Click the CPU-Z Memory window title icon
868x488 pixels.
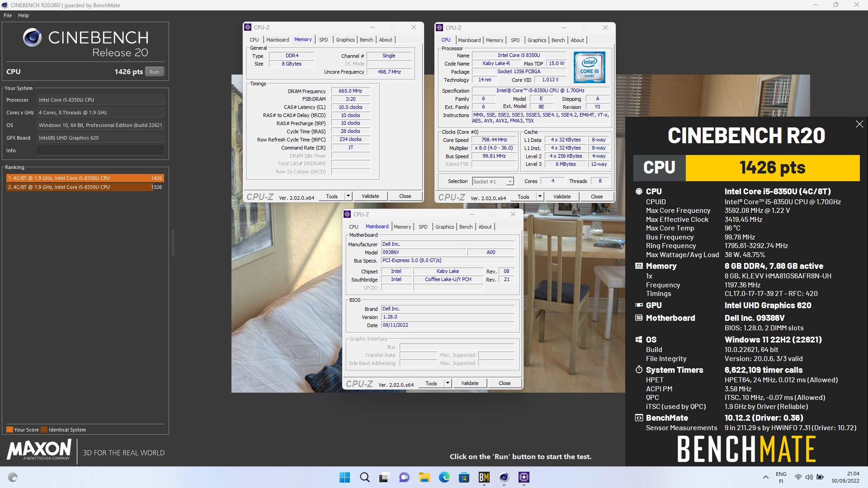coord(248,28)
